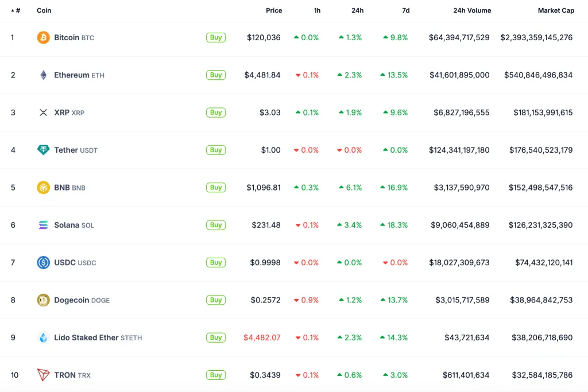Select the Lido Staked Ether droplet icon
This screenshot has height=392, width=588.
pyautogui.click(x=42, y=337)
